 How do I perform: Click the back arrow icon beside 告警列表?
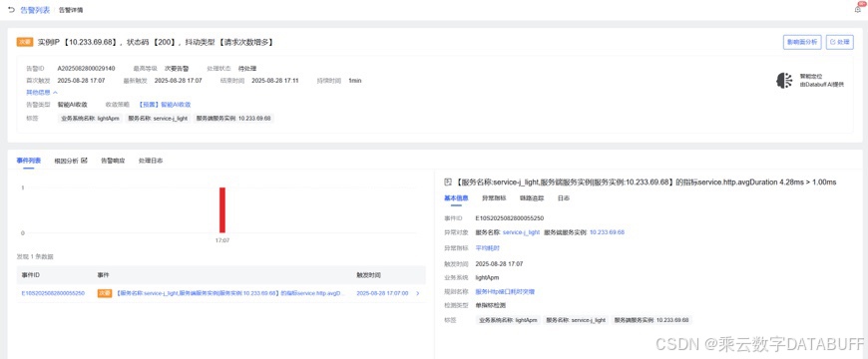click(11, 10)
